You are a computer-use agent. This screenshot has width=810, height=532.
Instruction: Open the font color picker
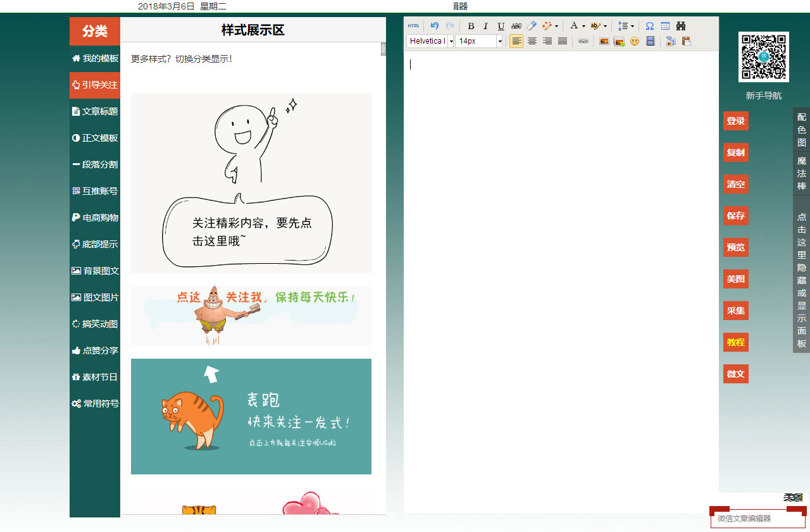tap(575, 26)
